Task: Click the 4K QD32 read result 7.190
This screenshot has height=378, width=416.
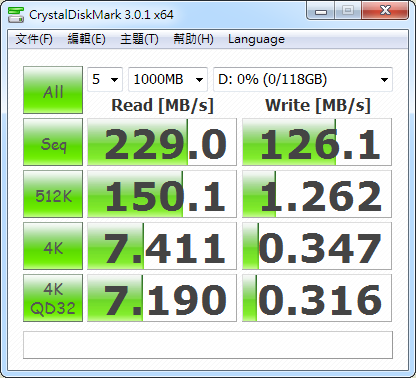Action: pyautogui.click(x=162, y=298)
